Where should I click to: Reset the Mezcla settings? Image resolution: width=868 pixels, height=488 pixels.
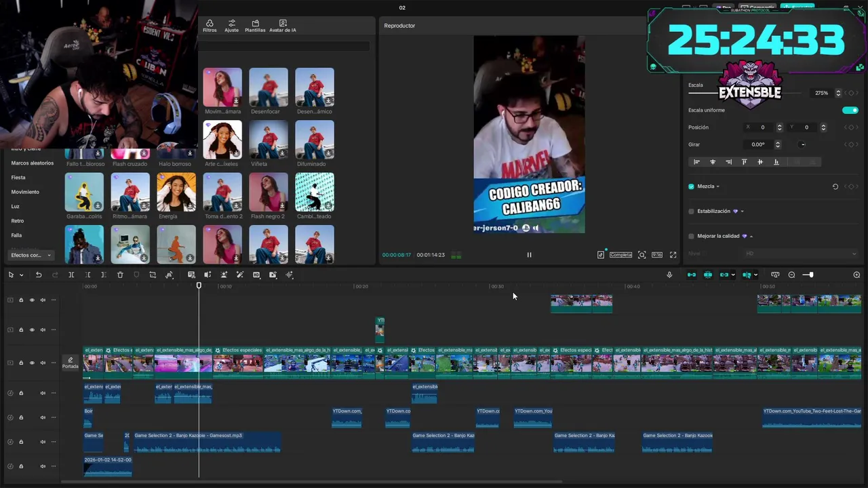tap(835, 186)
